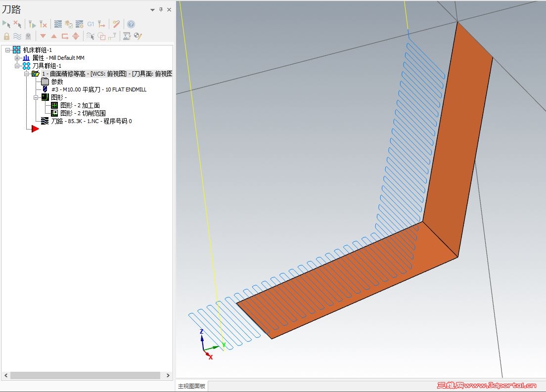Click left arrow of horizontal scrollbar
The width and height of the screenshot is (546, 392).
pyautogui.click(x=6, y=375)
